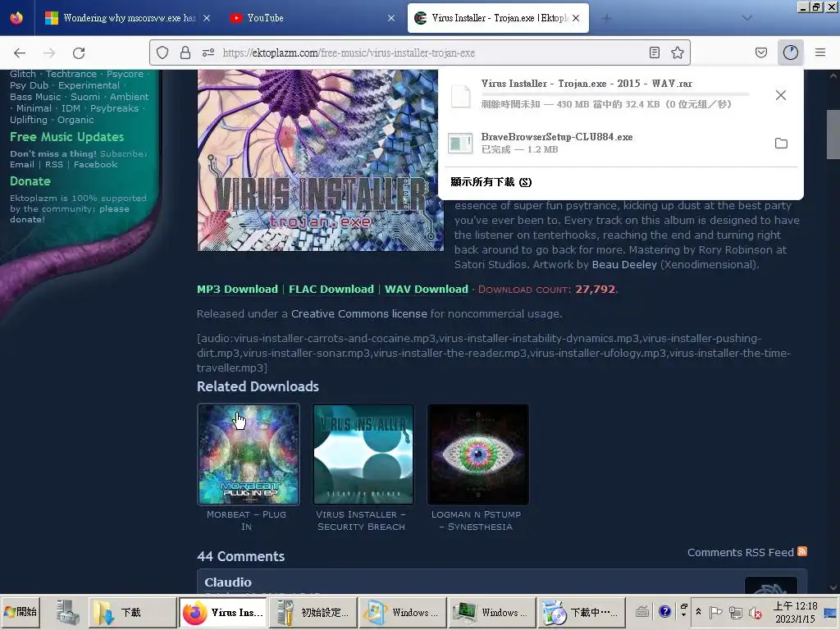This screenshot has width=840, height=630.
Task: Open Logman N Pstump Synesthesia thumbnail
Action: (478, 454)
